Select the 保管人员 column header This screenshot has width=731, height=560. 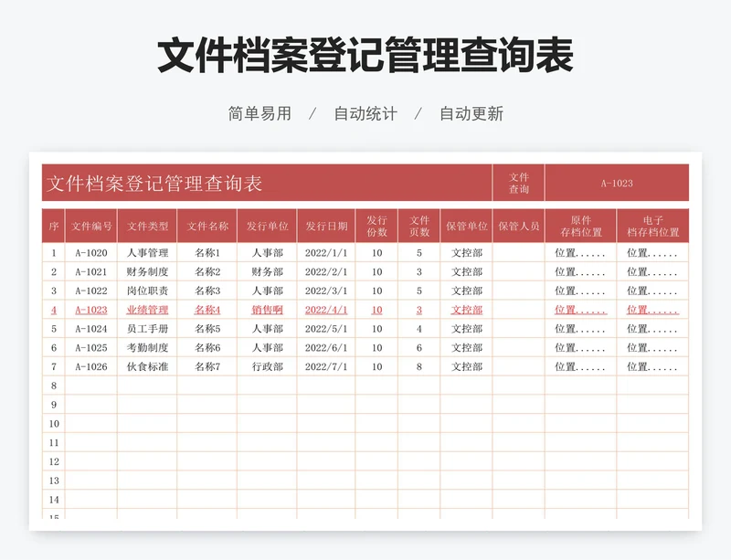point(518,227)
